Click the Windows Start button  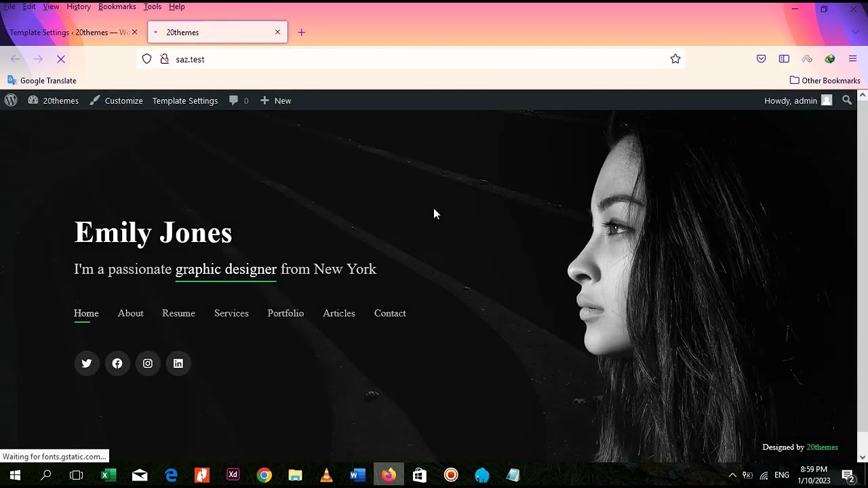click(x=15, y=475)
